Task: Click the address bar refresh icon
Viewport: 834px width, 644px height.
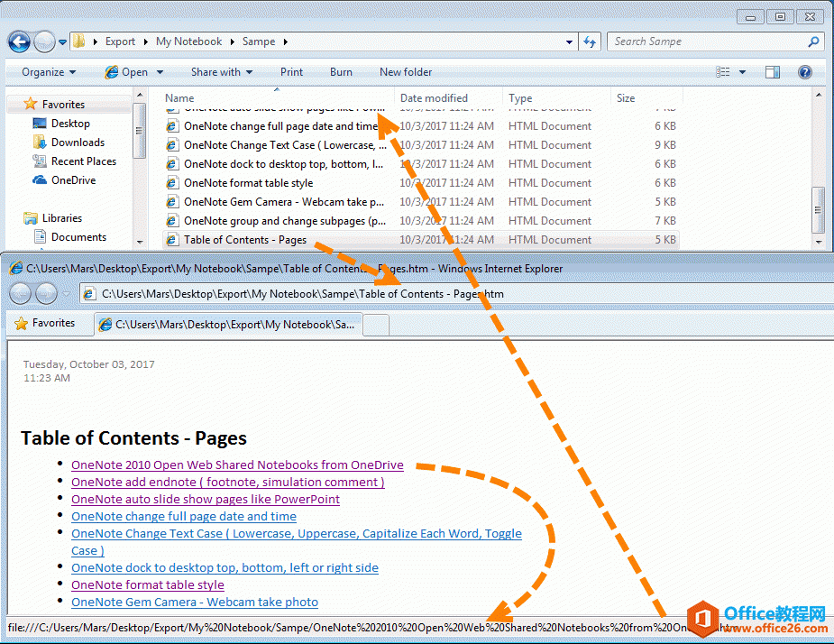Action: pyautogui.click(x=591, y=41)
